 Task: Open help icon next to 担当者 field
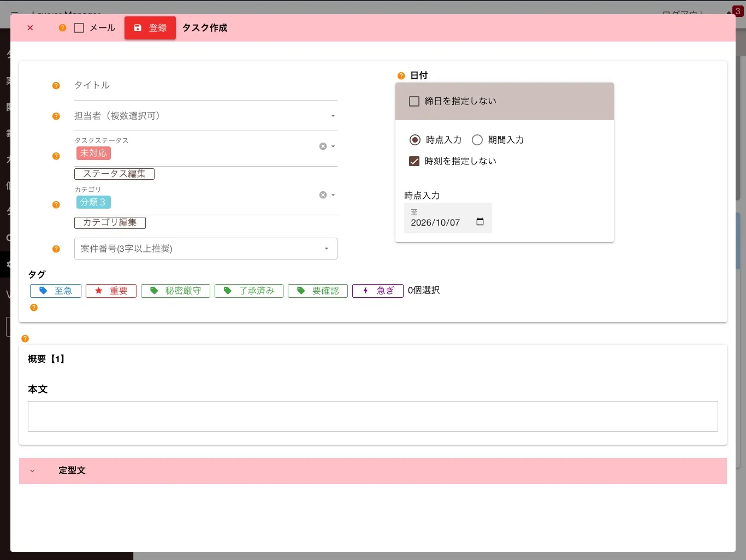click(x=56, y=116)
